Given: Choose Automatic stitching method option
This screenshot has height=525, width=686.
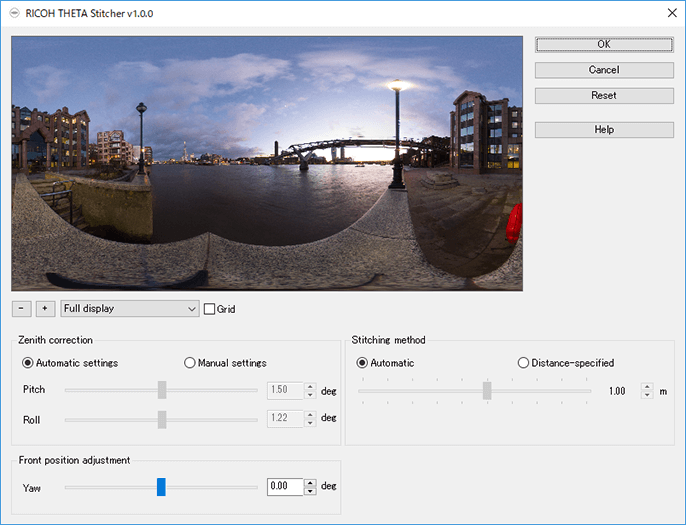Looking at the screenshot, I should (362, 363).
